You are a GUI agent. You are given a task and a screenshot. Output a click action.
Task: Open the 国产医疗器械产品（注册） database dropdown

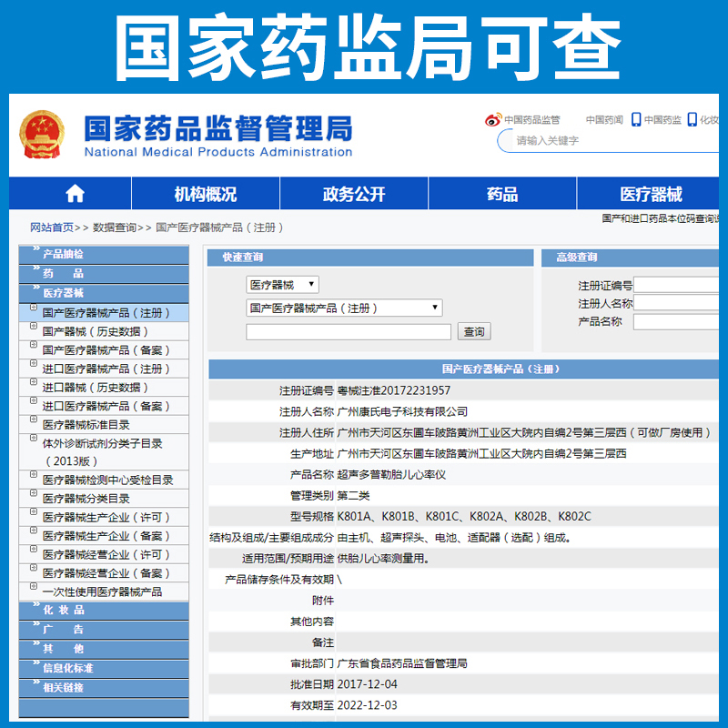(x=344, y=308)
